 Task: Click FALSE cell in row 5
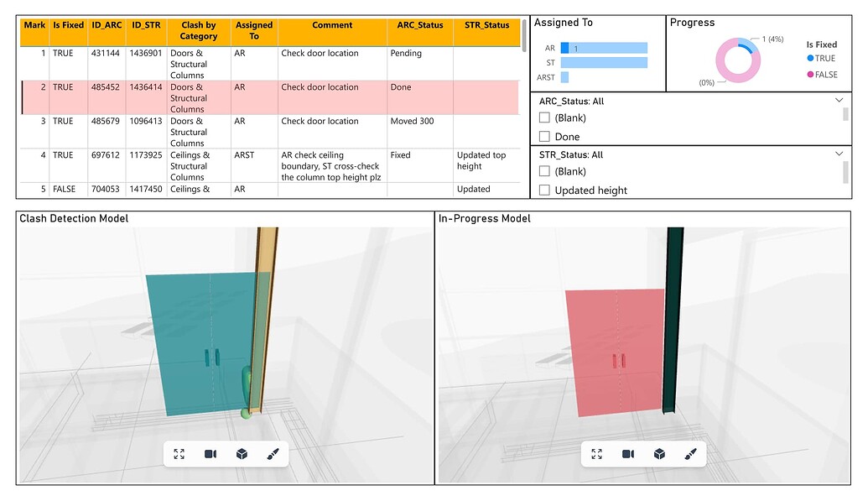pyautogui.click(x=64, y=189)
